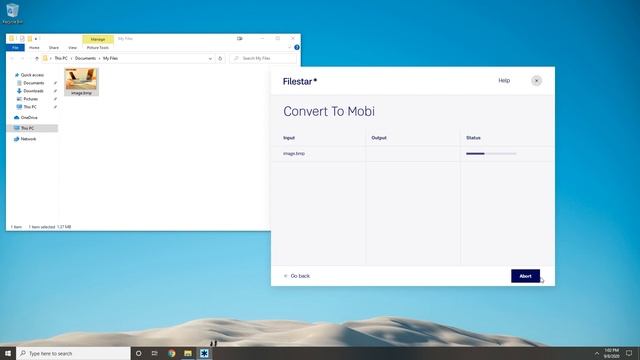The image size is (640, 360).
Task: Abort the Mobi conversion
Action: [x=525, y=276]
